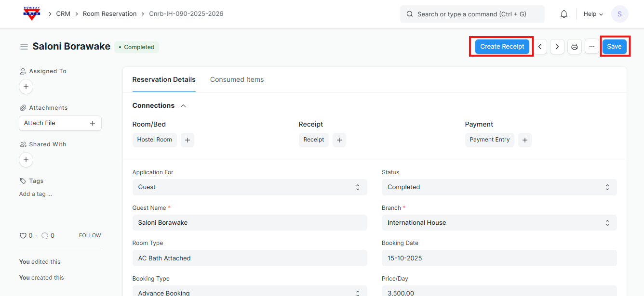Click the Save button
The width and height of the screenshot is (644, 296).
tap(614, 47)
